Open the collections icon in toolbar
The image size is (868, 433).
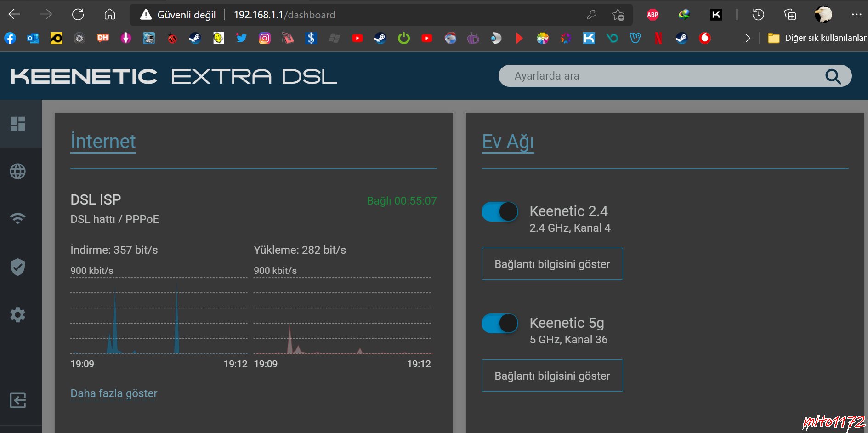coord(790,15)
